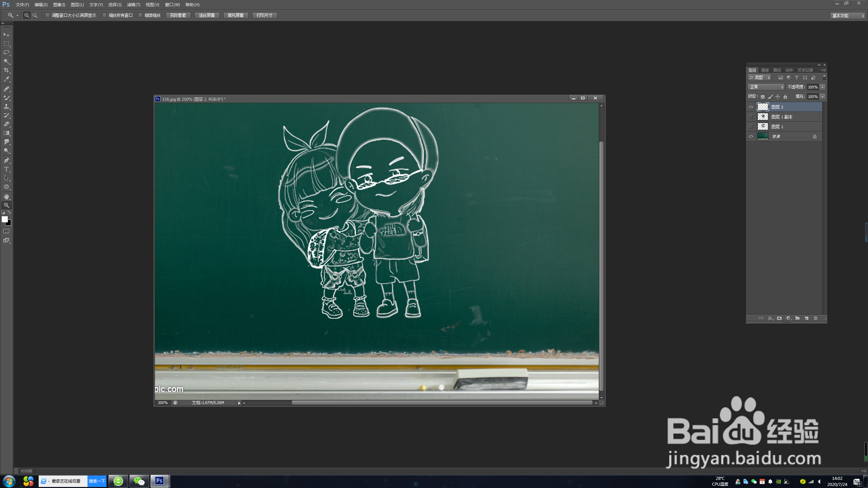This screenshot has height=488, width=868.
Task: Open the 基本功能 workspace dropdown
Action: (x=847, y=16)
